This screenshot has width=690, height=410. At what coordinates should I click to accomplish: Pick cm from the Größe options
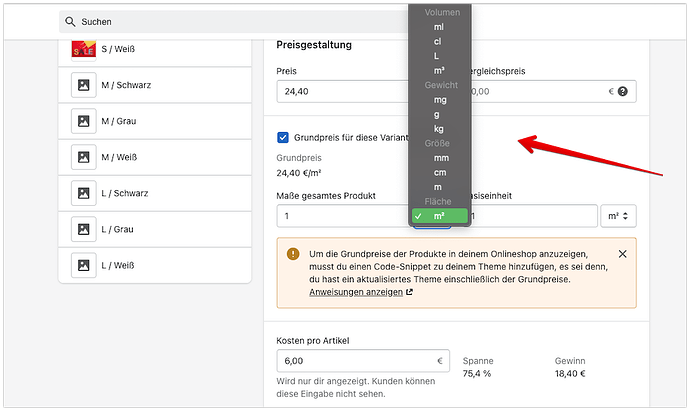441,173
